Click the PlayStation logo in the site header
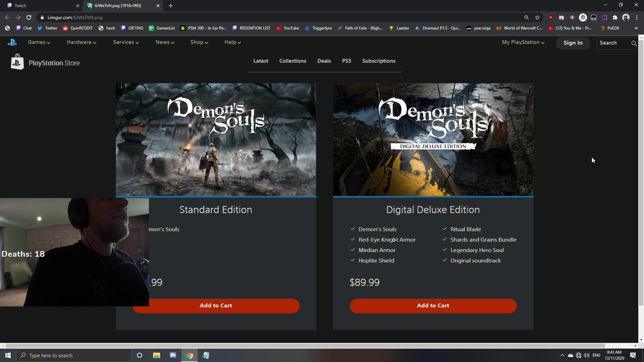 (12, 42)
